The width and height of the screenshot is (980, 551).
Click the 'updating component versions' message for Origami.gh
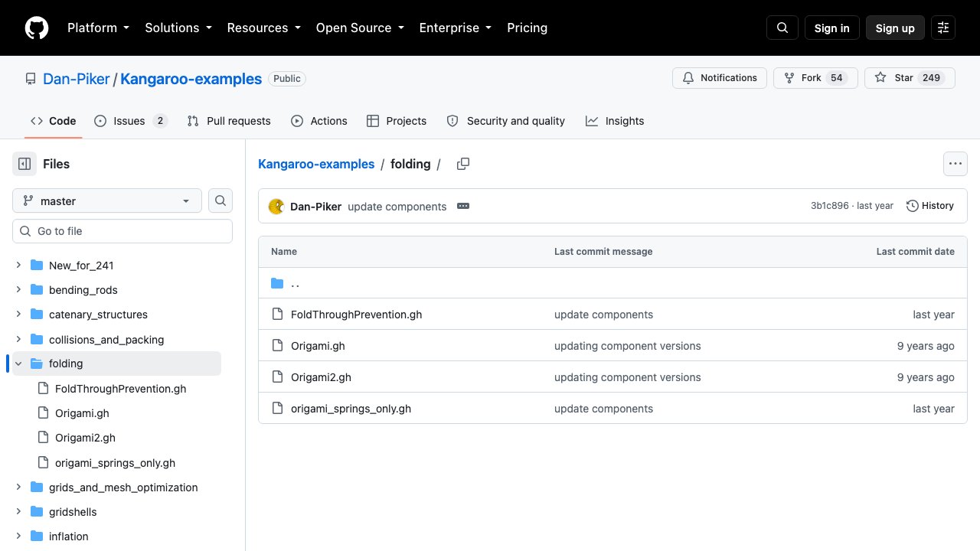[628, 346]
